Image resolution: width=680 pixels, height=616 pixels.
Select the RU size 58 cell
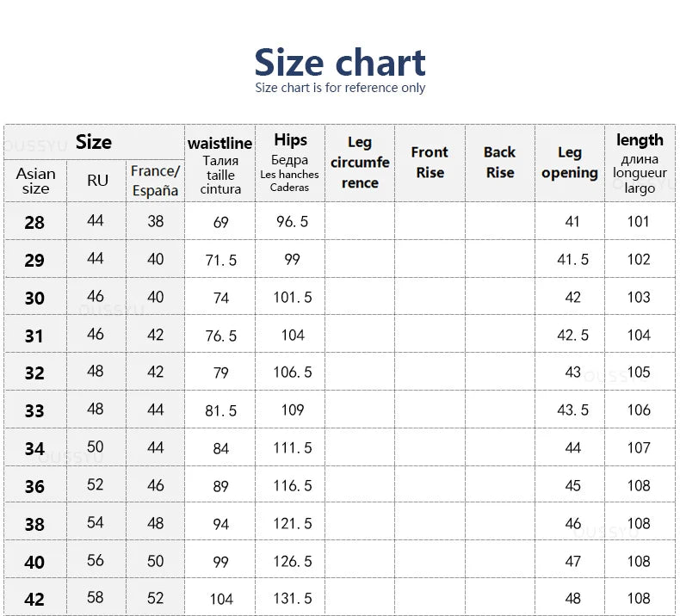coord(96,598)
